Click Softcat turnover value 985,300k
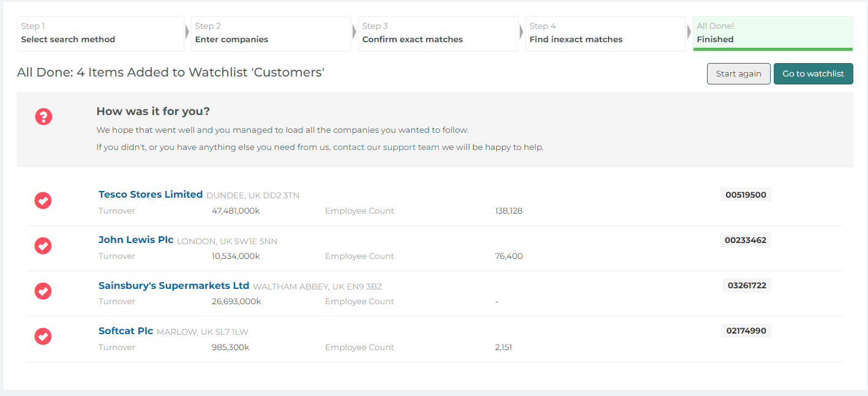868x396 pixels. click(231, 347)
